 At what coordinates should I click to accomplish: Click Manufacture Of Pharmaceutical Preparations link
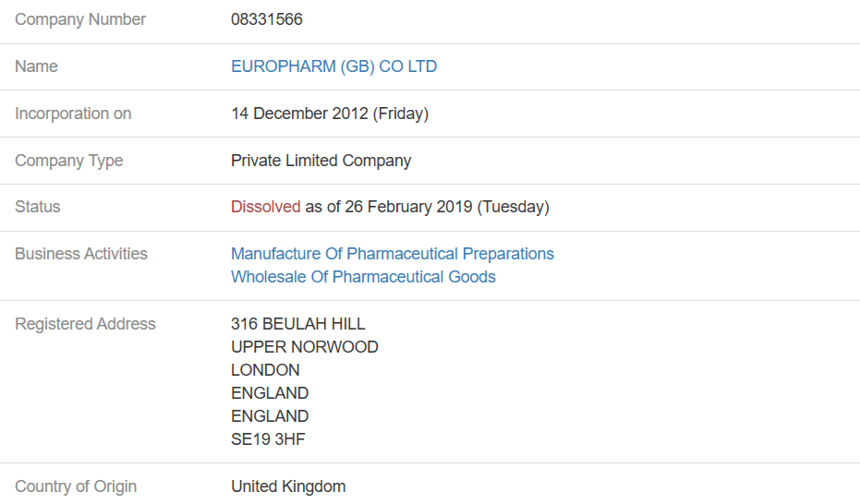(392, 254)
